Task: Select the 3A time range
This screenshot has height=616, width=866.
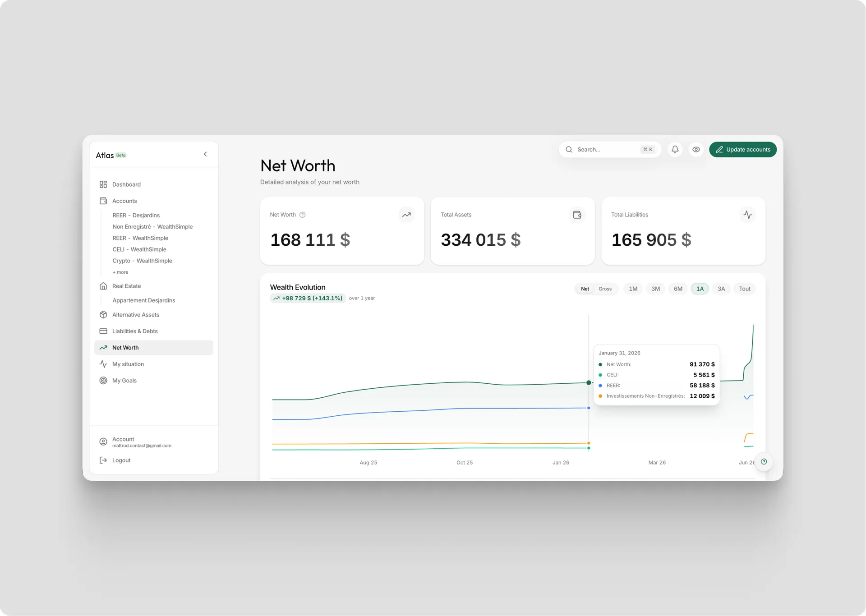Action: pos(722,289)
